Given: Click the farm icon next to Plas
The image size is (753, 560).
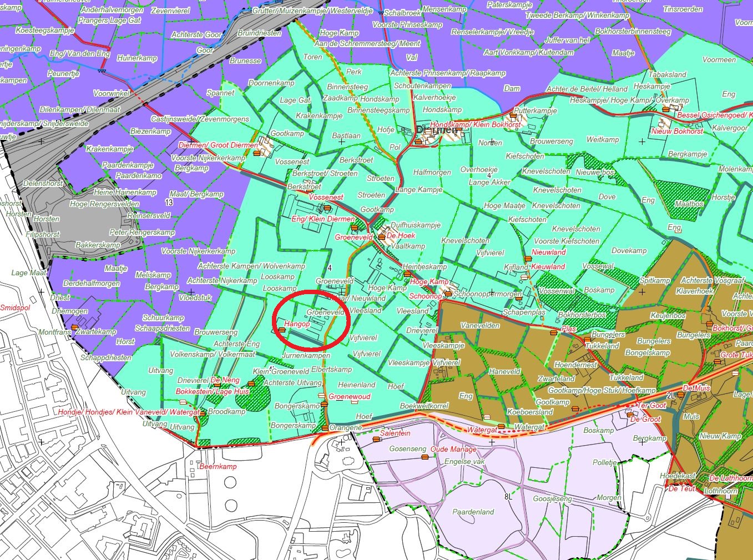Looking at the screenshot, I should (554, 333).
